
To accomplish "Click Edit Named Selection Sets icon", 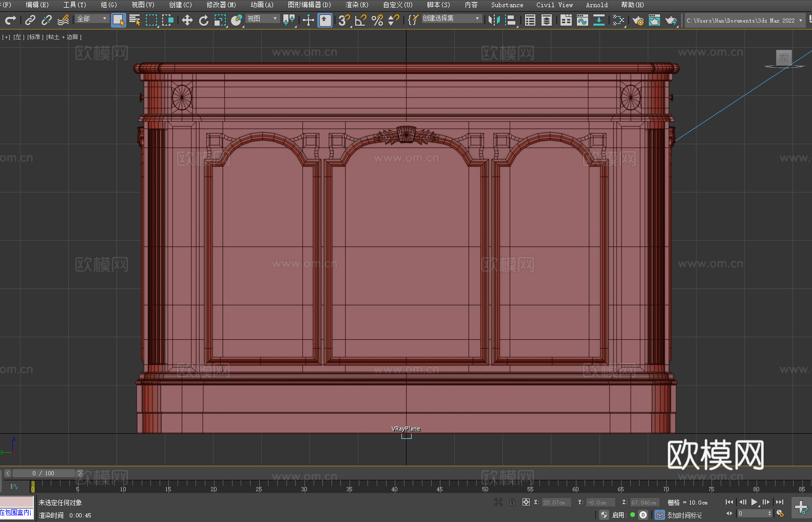I will click(x=413, y=20).
